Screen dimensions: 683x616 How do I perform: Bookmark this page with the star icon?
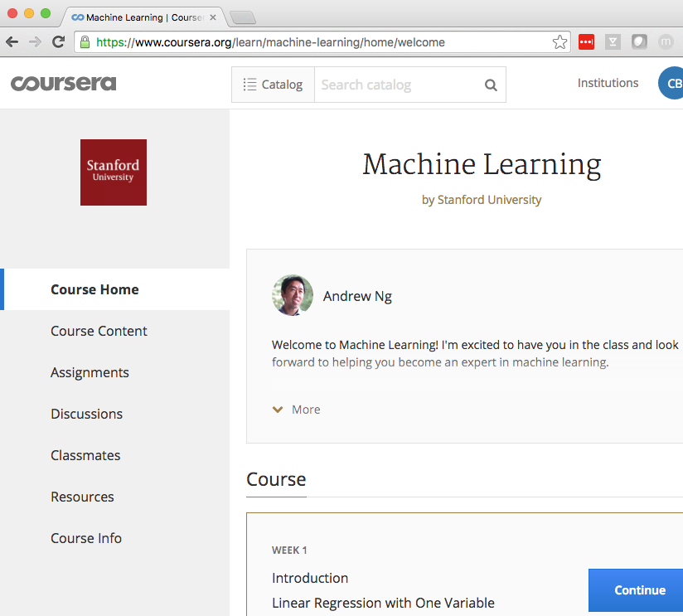[559, 42]
